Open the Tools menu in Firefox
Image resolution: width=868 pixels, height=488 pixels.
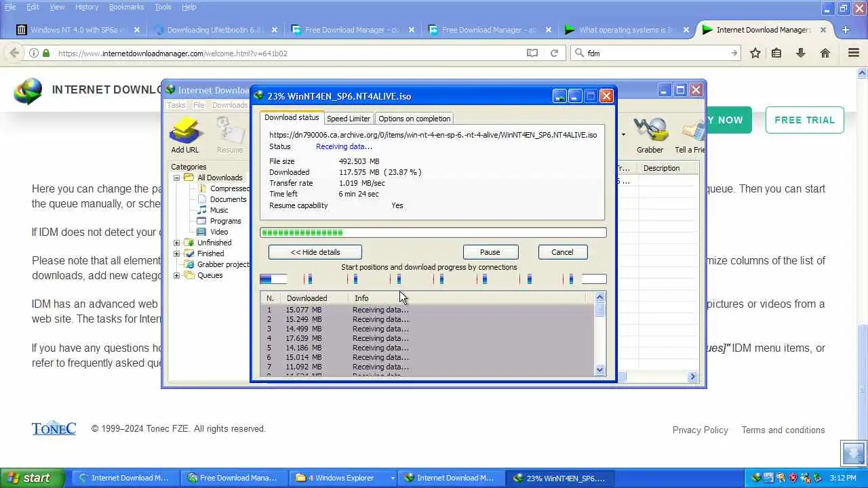coord(163,7)
